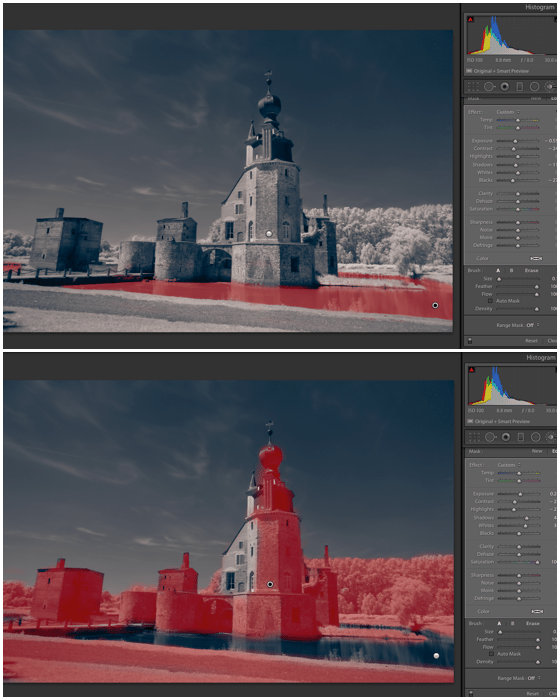Select Adjustment Brush tool in lower screenshot
The height and width of the screenshot is (700, 560).
[551, 437]
